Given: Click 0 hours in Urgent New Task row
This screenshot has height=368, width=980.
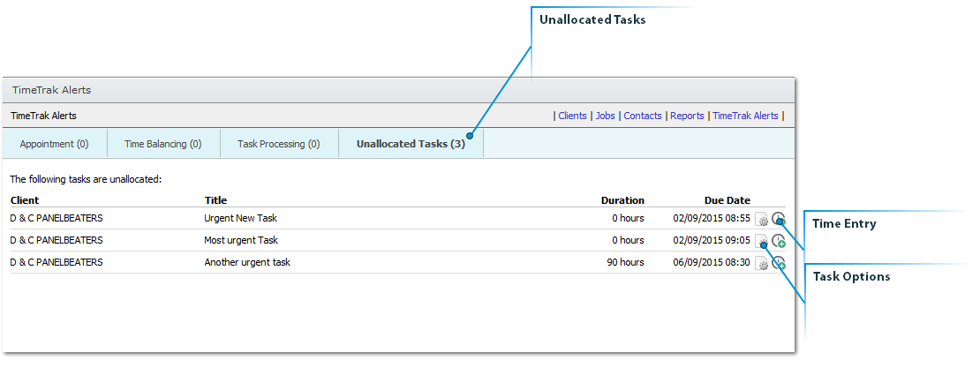Looking at the screenshot, I should pyautogui.click(x=628, y=218).
